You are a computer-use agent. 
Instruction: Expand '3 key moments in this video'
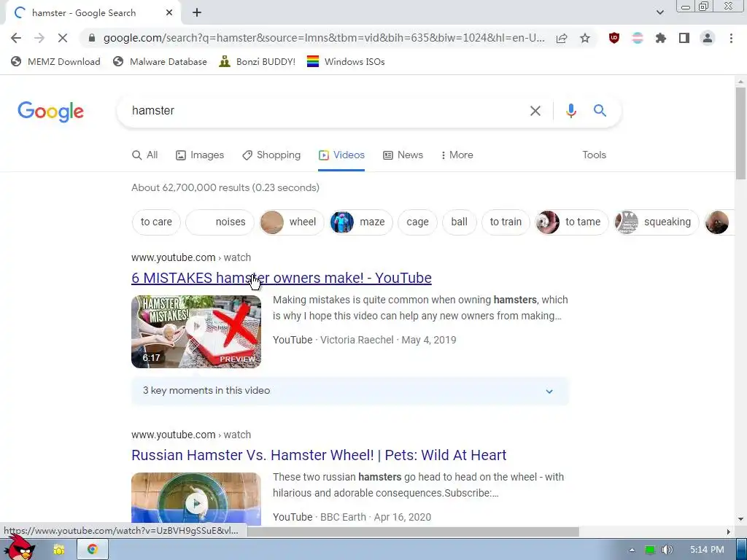coord(350,391)
